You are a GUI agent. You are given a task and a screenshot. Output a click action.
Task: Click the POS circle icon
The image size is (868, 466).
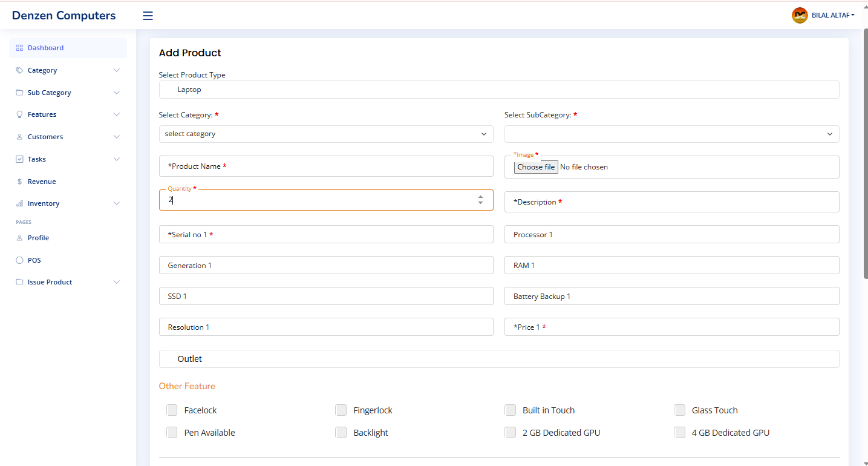pos(19,260)
